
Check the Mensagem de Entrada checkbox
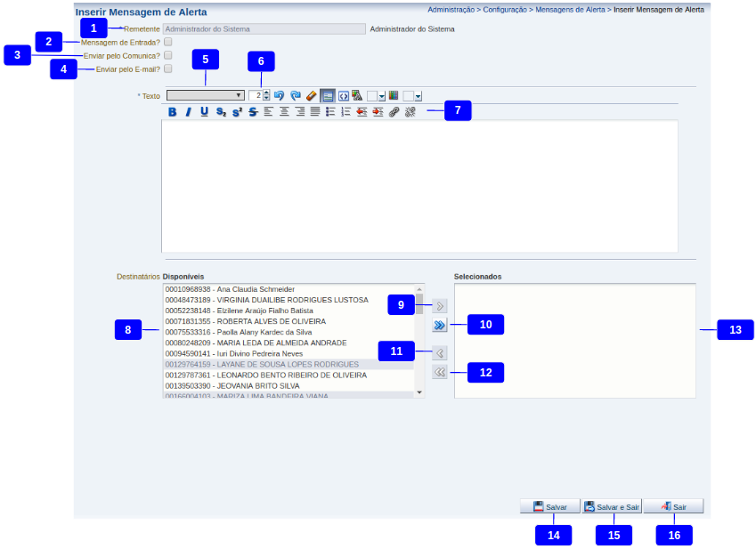click(x=167, y=42)
